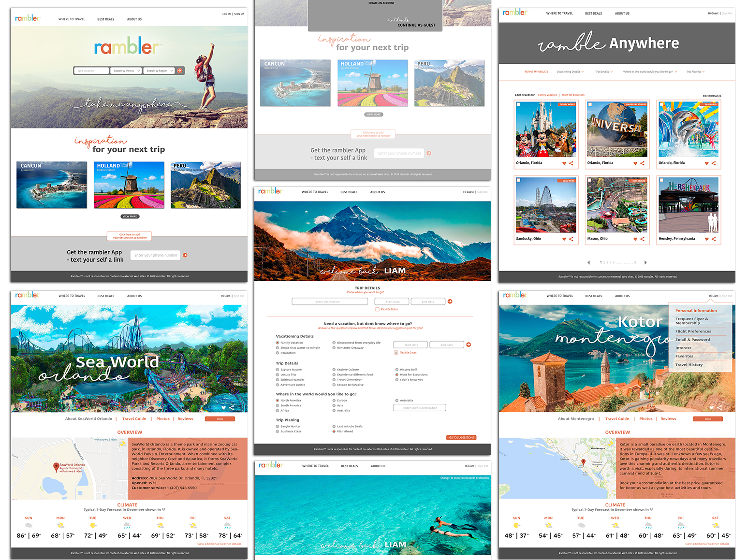Click the rambler logo on the Sea World Orlando page
This screenshot has width=747, height=560.
[28, 295]
